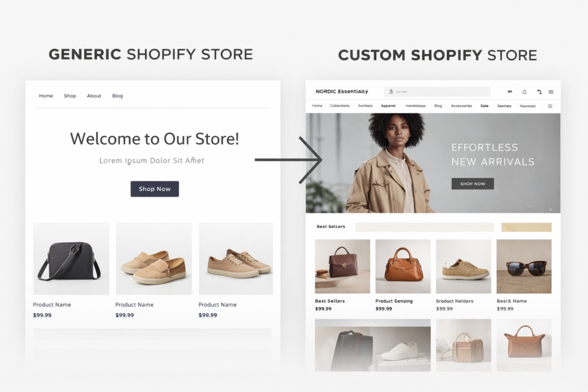588x392 pixels.
Task: Click into the custom store search field
Action: coord(437,91)
